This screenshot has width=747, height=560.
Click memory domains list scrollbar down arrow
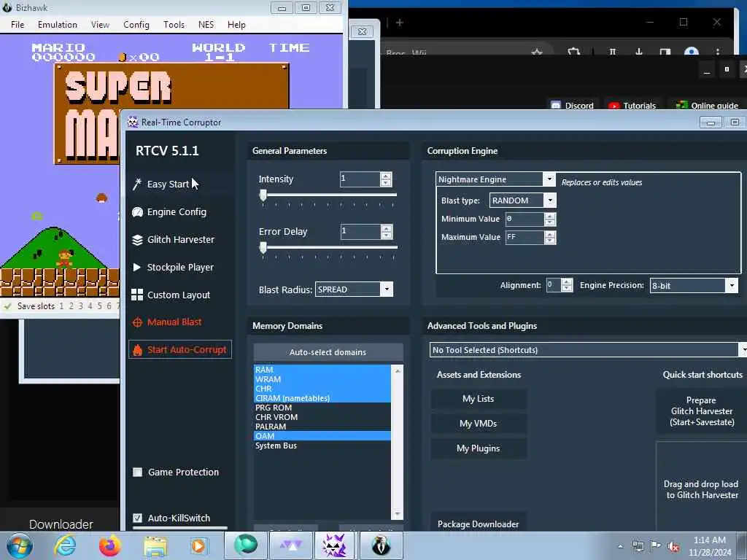(x=397, y=514)
